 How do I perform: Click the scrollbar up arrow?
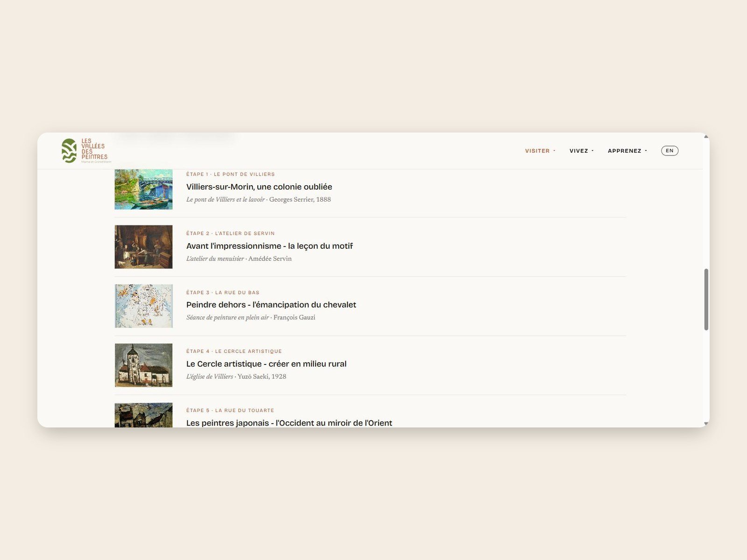(x=706, y=136)
